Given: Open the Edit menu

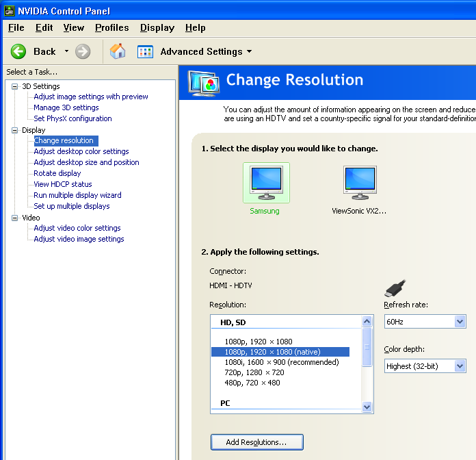Looking at the screenshot, I should [44, 27].
